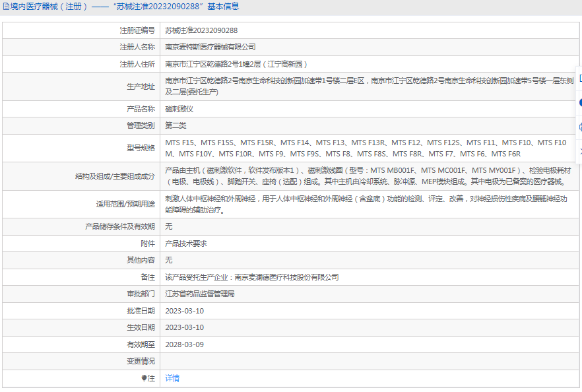582x392 pixels.
Task: Click the 变更情况 row label
Action: click(x=141, y=361)
